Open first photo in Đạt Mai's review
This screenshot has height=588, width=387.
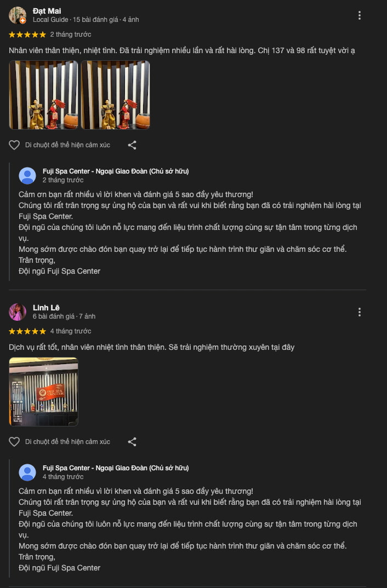pyautogui.click(x=43, y=95)
